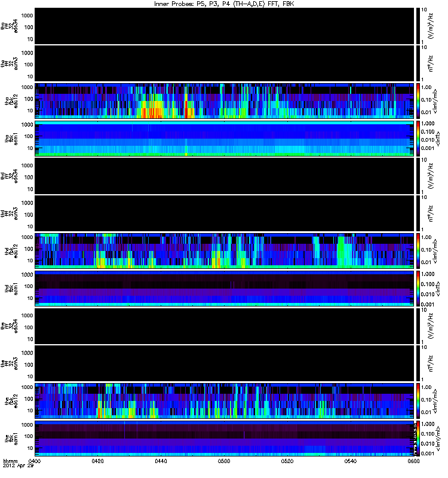This screenshot has width=448, height=478.
Task: Click the thd fbk edc12 y-axis label
Action: click(x=11, y=251)
